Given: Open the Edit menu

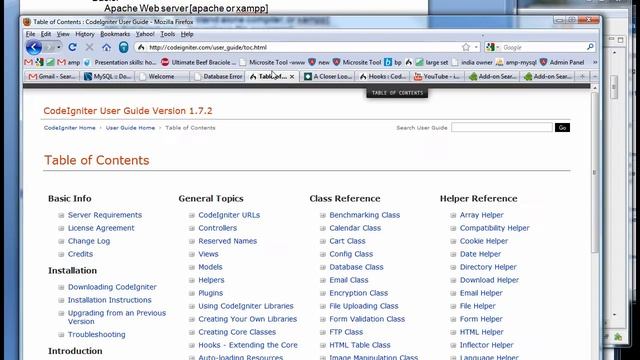Looking at the screenshot, I should coord(46,34).
